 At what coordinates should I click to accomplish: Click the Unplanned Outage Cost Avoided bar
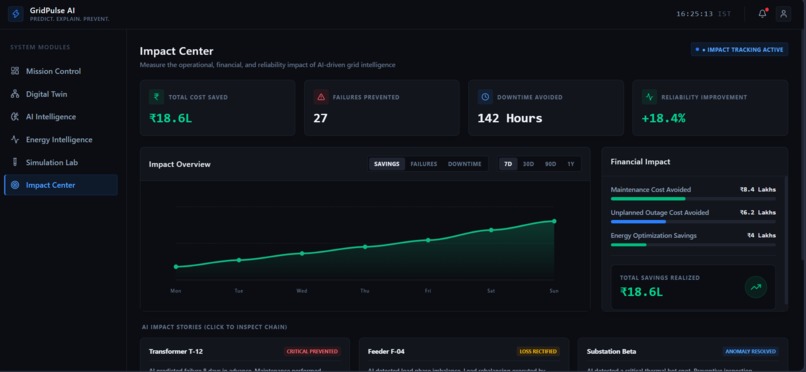[693, 221]
